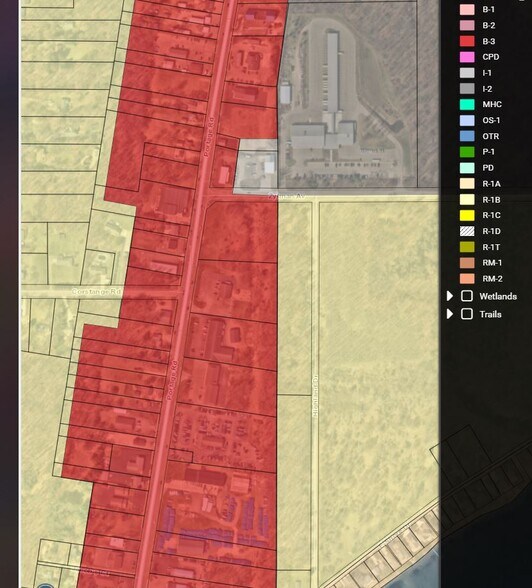Enable the Wetlands layer checkbox

pyautogui.click(x=467, y=296)
